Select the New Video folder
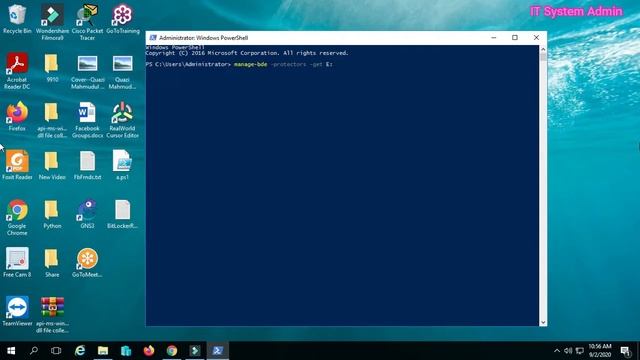 point(52,165)
